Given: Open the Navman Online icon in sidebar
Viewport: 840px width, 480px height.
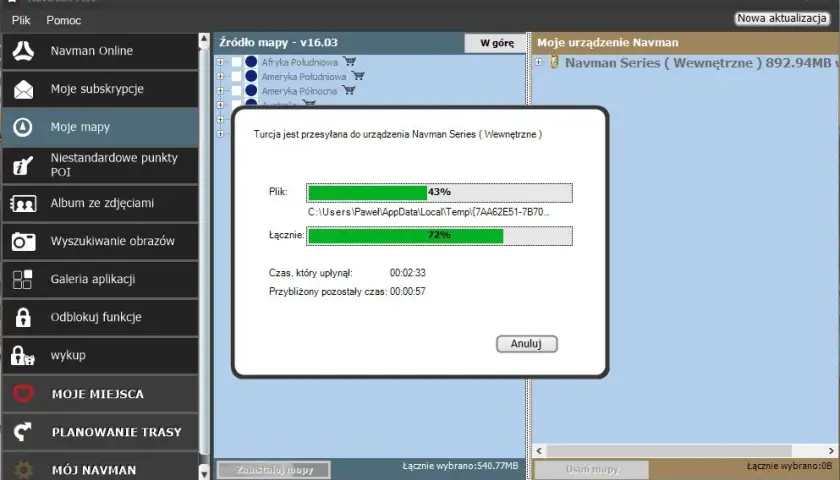Looking at the screenshot, I should [23, 51].
